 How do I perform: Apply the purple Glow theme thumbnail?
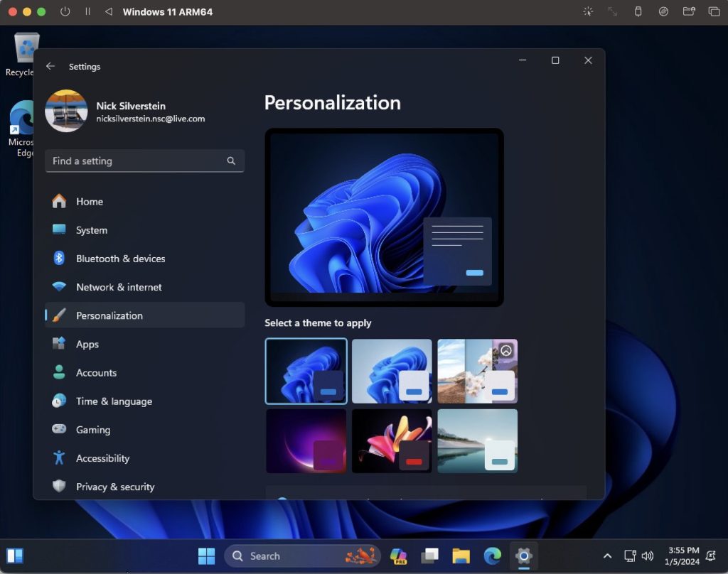(306, 441)
